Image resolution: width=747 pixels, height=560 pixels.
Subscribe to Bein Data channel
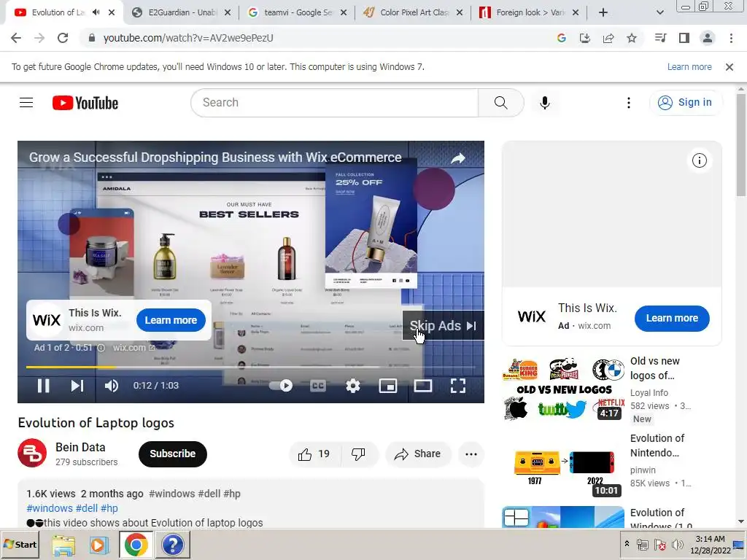(x=172, y=454)
